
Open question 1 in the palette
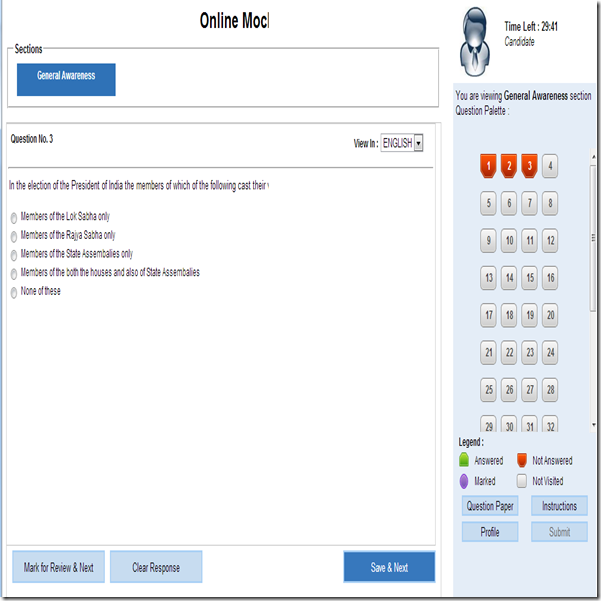pos(488,166)
